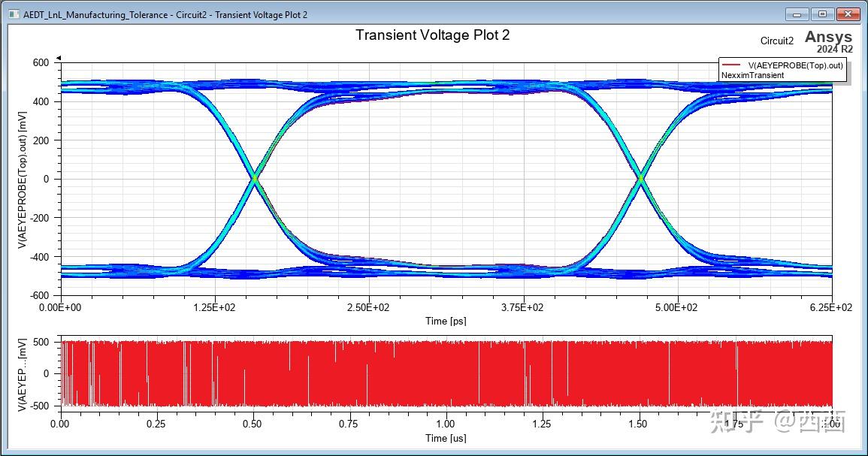This screenshot has height=456, width=868.
Task: Click the legend box to toggle trace visibility
Action: click(782, 71)
